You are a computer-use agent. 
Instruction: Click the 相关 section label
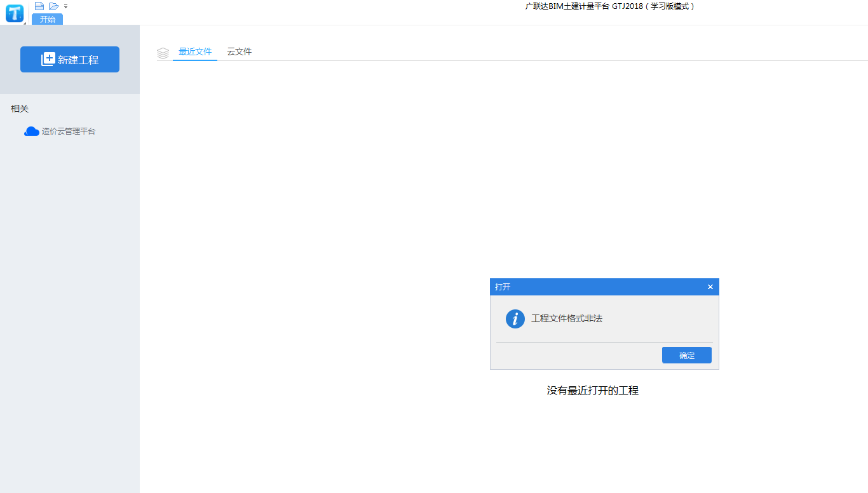coord(20,109)
